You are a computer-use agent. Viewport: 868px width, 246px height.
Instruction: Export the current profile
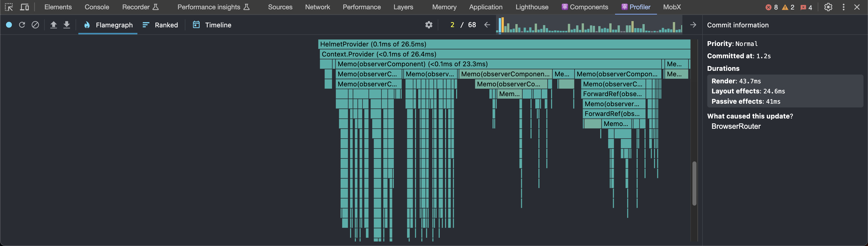[66, 25]
